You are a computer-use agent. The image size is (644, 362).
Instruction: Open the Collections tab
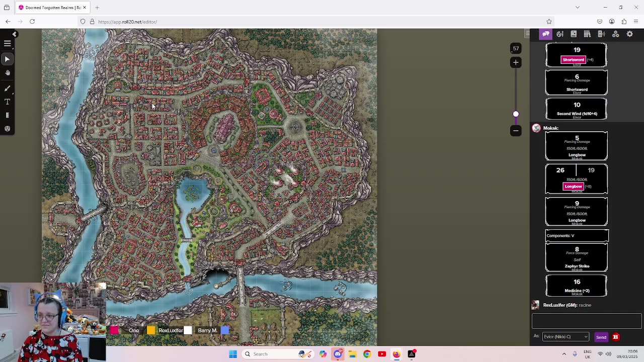click(615, 34)
